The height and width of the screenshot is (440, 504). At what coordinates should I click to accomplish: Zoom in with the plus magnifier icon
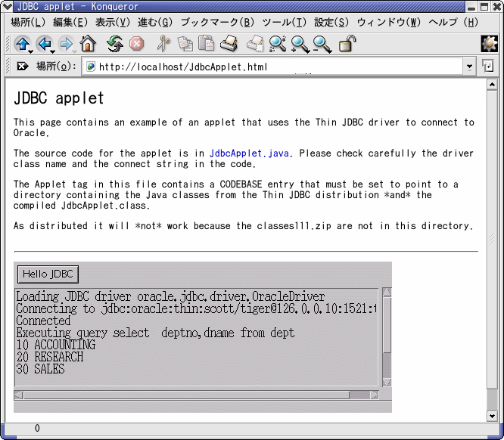click(x=300, y=45)
